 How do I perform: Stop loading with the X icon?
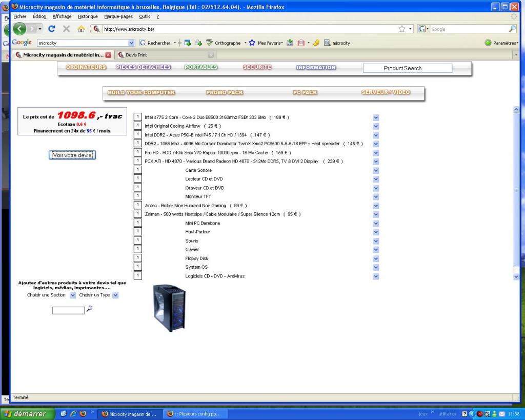pos(66,29)
